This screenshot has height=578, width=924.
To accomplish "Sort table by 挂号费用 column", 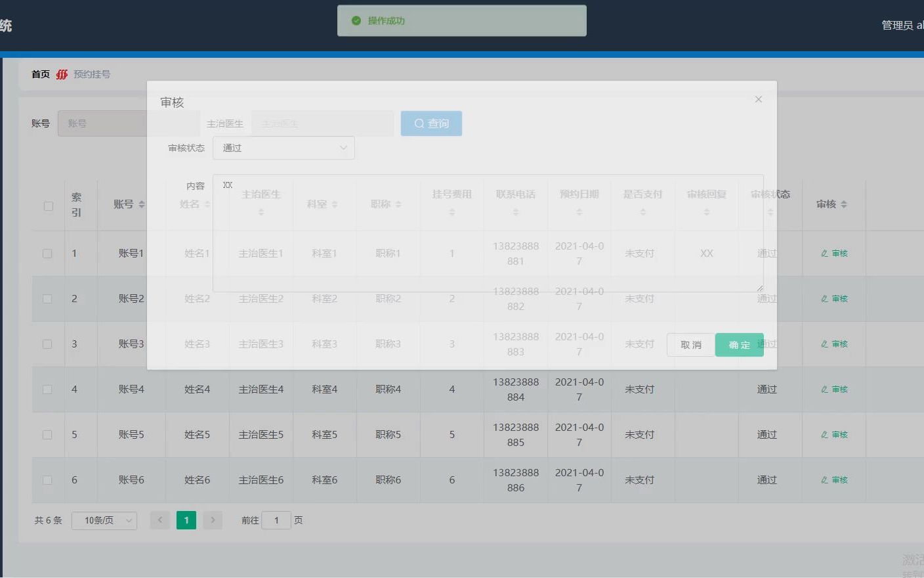I will click(x=452, y=213).
